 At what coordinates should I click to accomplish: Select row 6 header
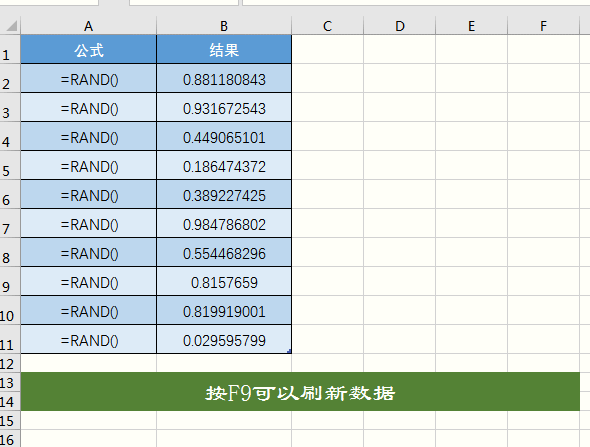(10, 194)
